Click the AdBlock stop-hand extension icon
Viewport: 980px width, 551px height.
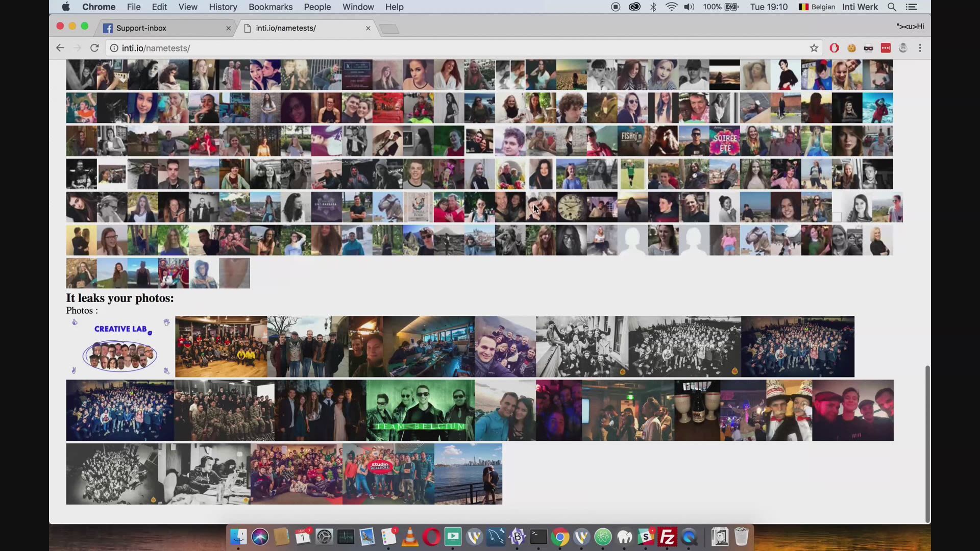coord(834,48)
